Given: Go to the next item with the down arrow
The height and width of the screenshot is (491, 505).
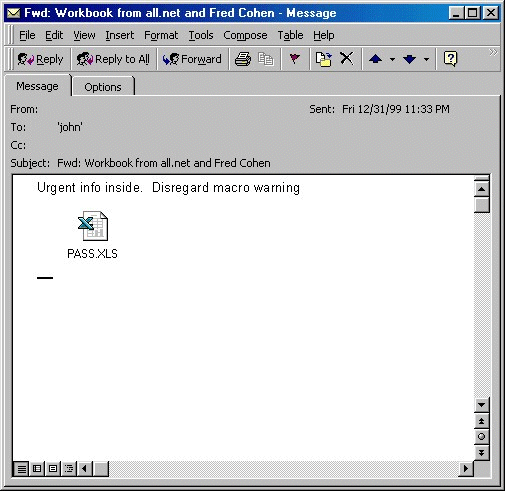Looking at the screenshot, I should pyautogui.click(x=409, y=59).
